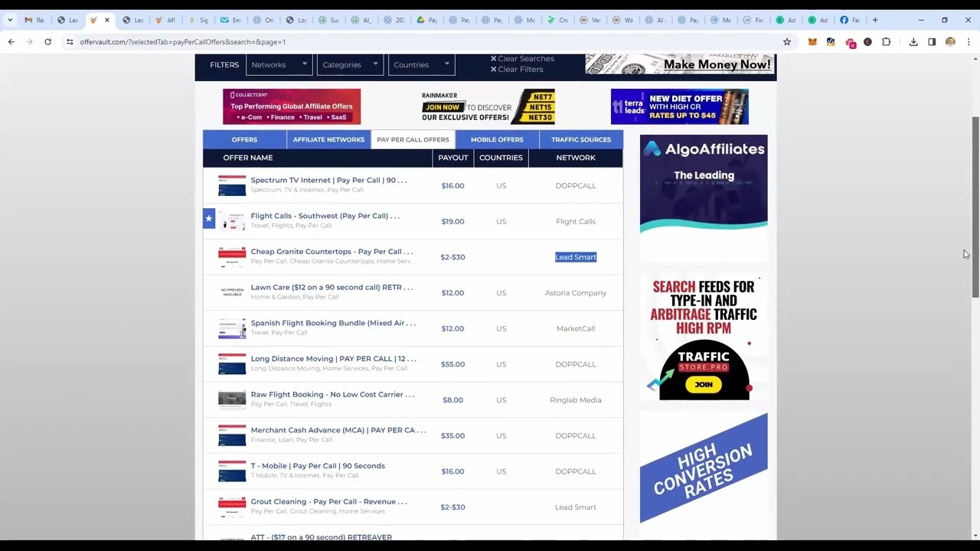
Task: Reload the OfferVault page
Action: point(47,42)
